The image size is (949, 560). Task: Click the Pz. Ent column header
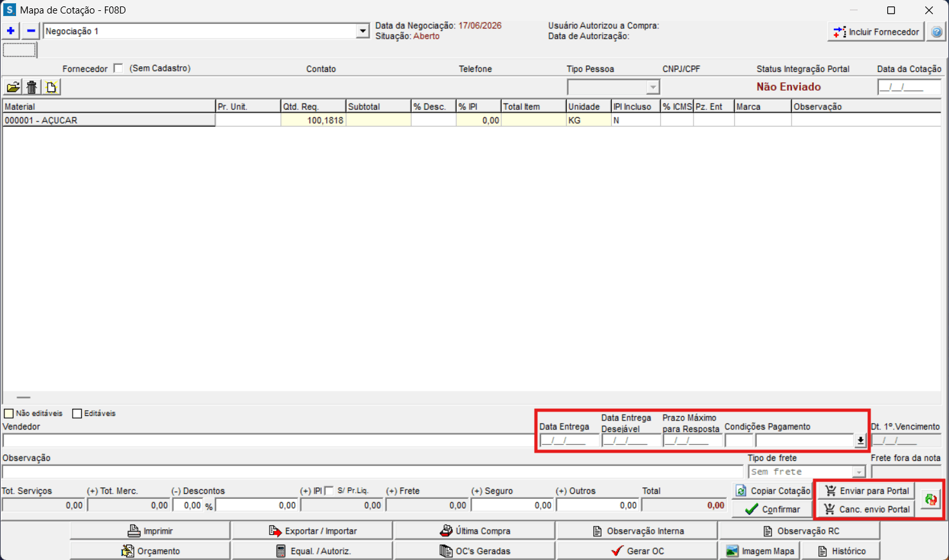[714, 107]
